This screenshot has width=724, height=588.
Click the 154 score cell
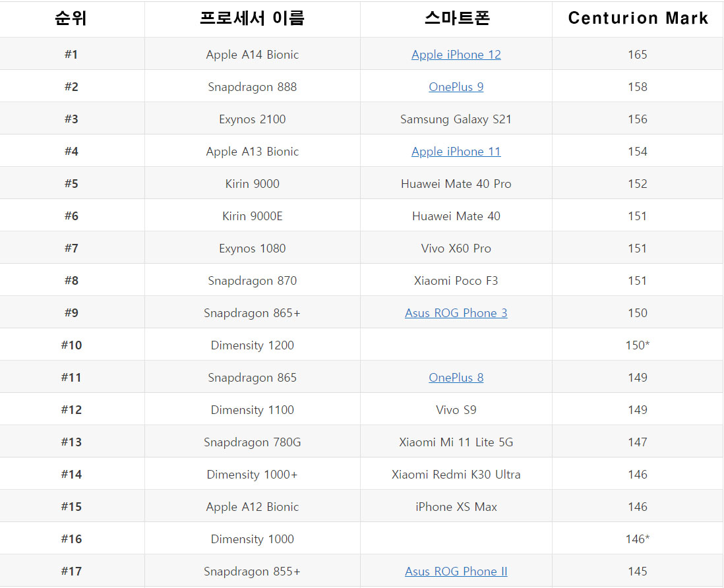point(637,152)
